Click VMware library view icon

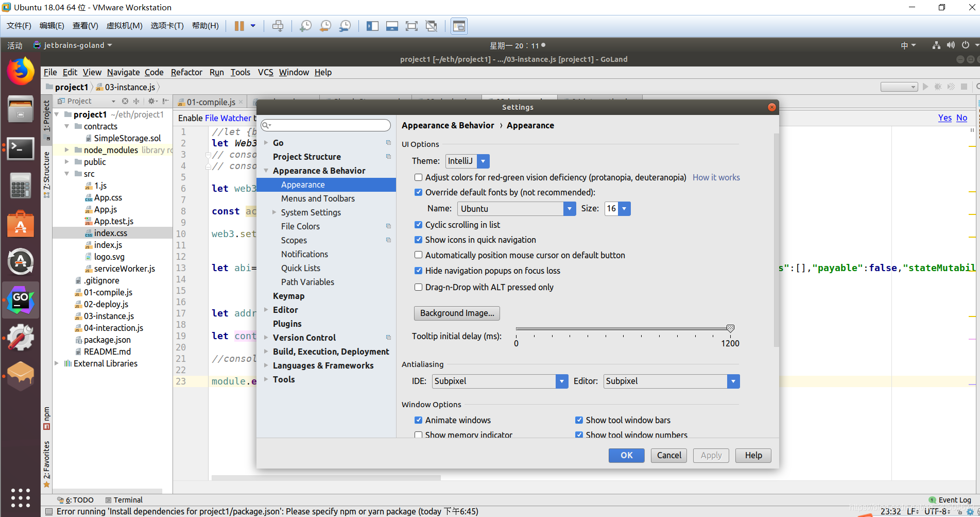459,26
